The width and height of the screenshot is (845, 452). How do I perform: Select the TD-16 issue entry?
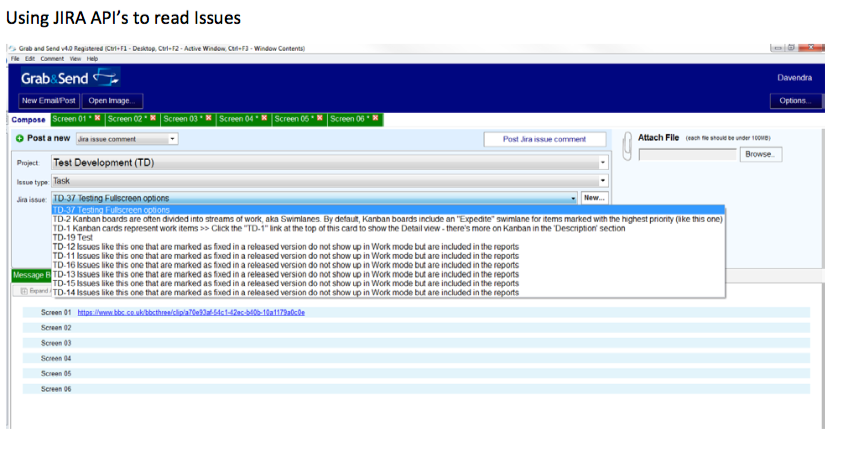coord(388,265)
